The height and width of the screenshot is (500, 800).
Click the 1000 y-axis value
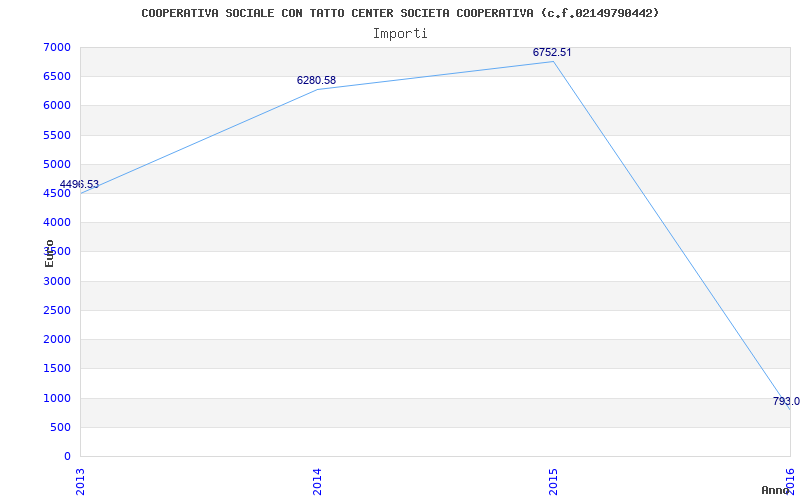click(57, 398)
